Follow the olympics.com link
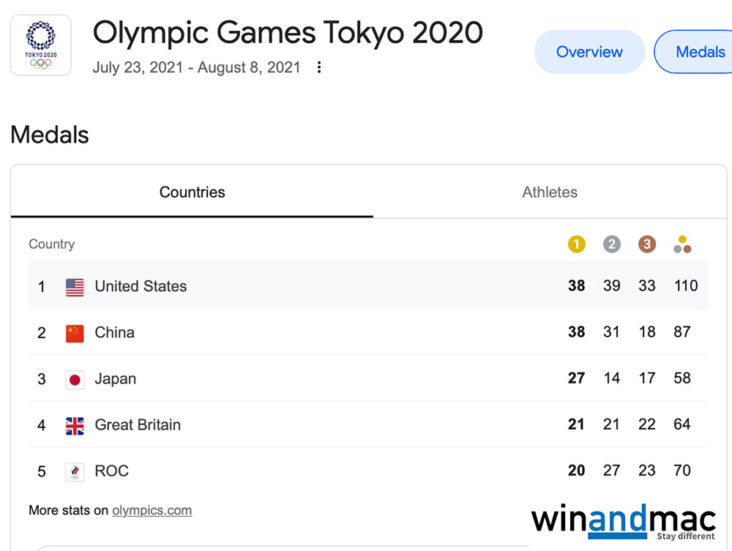The width and height of the screenshot is (732, 551). click(x=151, y=511)
